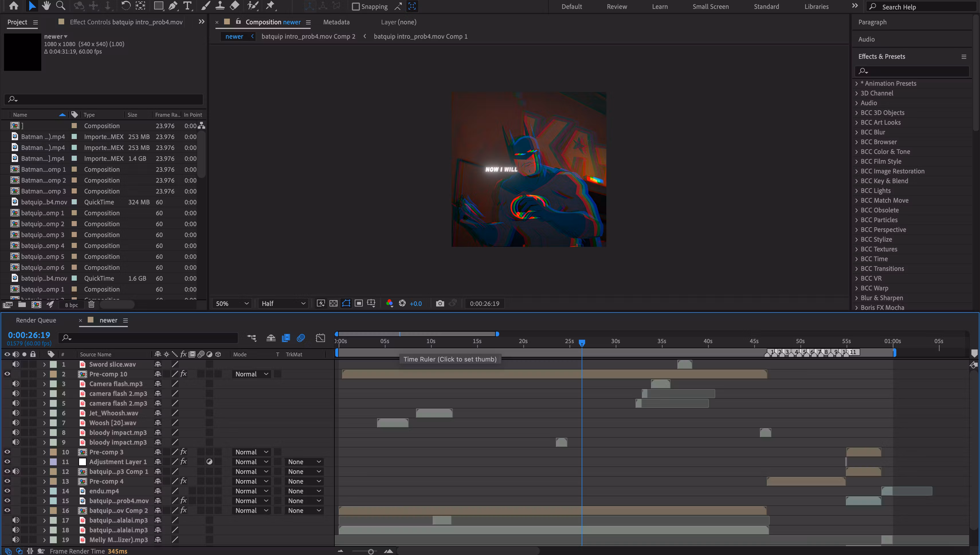
Task: Select the Eraser tool
Action: click(235, 6)
